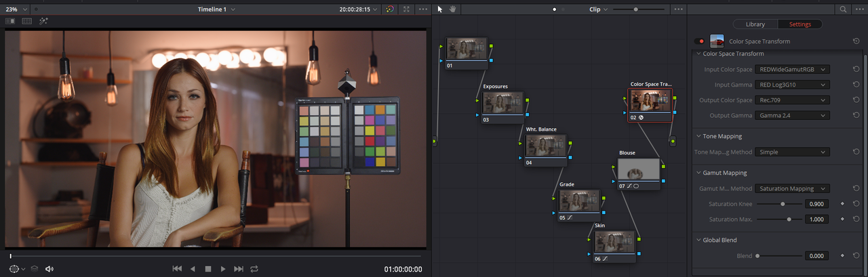
Task: Select the Exposures node 03
Action: point(502,108)
